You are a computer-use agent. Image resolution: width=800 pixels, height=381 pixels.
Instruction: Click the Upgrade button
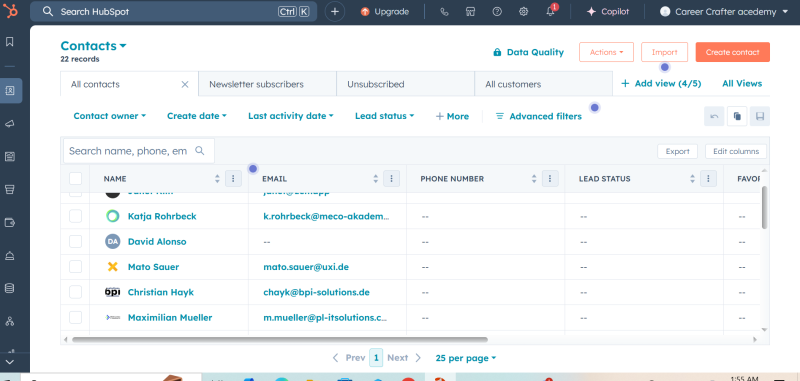(x=385, y=12)
